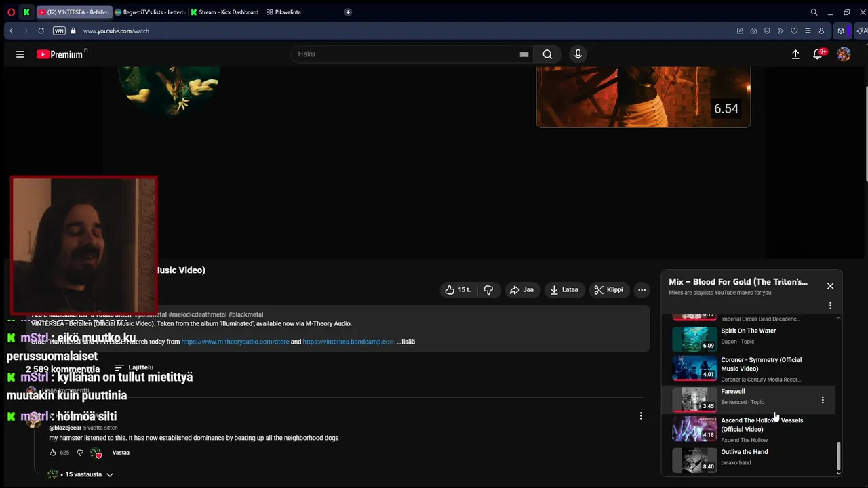The width and height of the screenshot is (868, 488).
Task: Dislike the hamster comment
Action: click(x=79, y=453)
